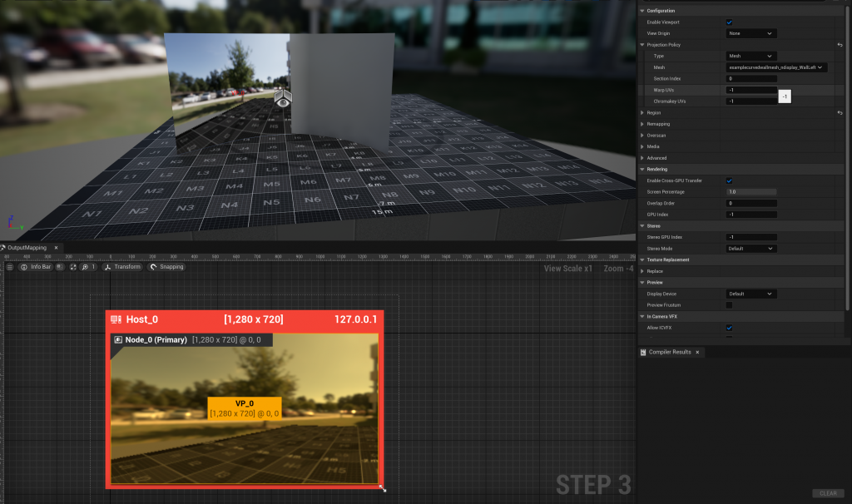Click the Stereo GPU Index input field

point(751,237)
